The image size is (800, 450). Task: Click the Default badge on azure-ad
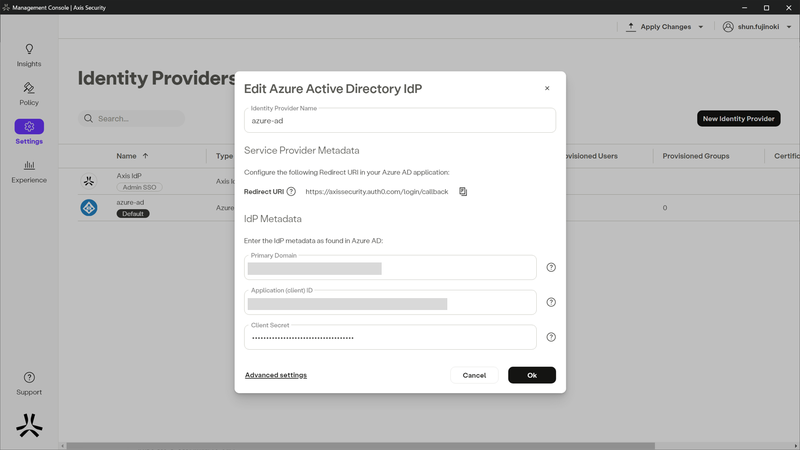(x=133, y=214)
